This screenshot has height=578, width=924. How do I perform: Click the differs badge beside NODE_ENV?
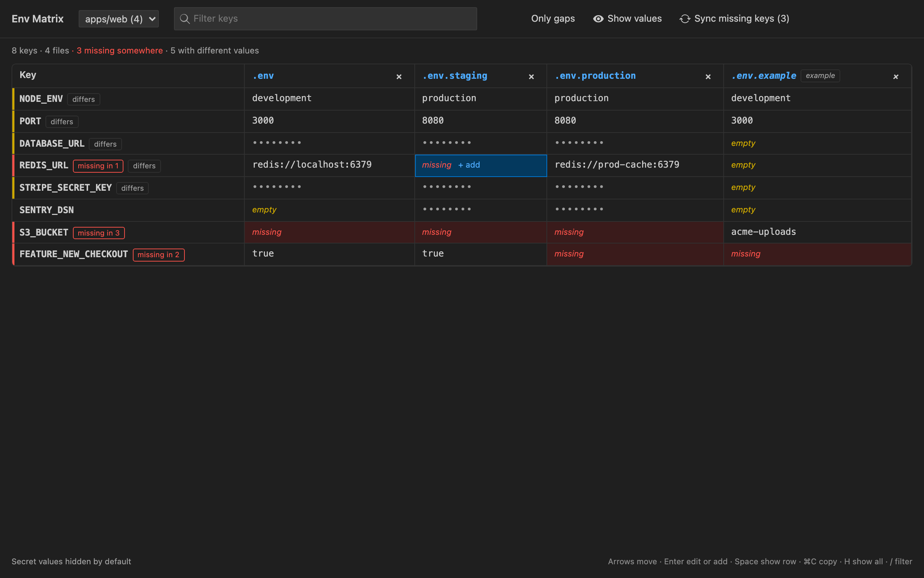(84, 99)
